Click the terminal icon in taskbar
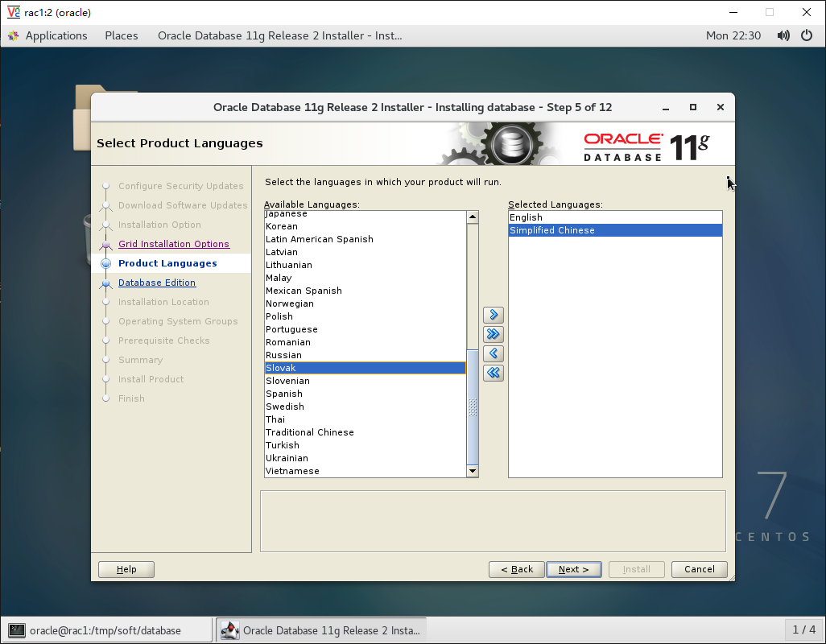The image size is (826, 644). pos(17,630)
